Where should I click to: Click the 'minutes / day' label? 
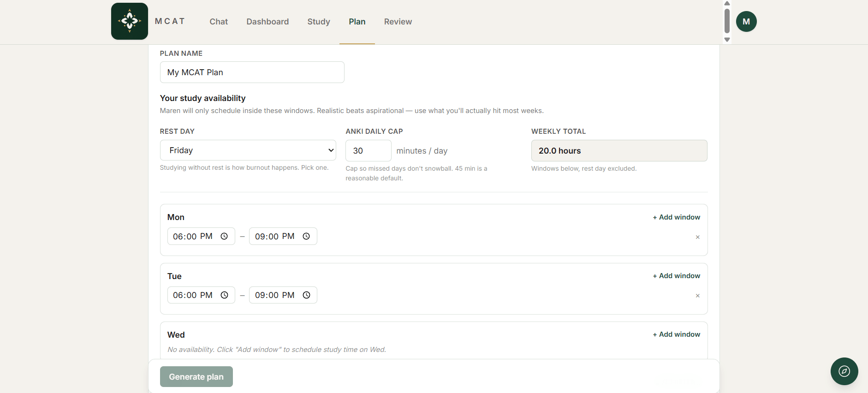coord(422,151)
